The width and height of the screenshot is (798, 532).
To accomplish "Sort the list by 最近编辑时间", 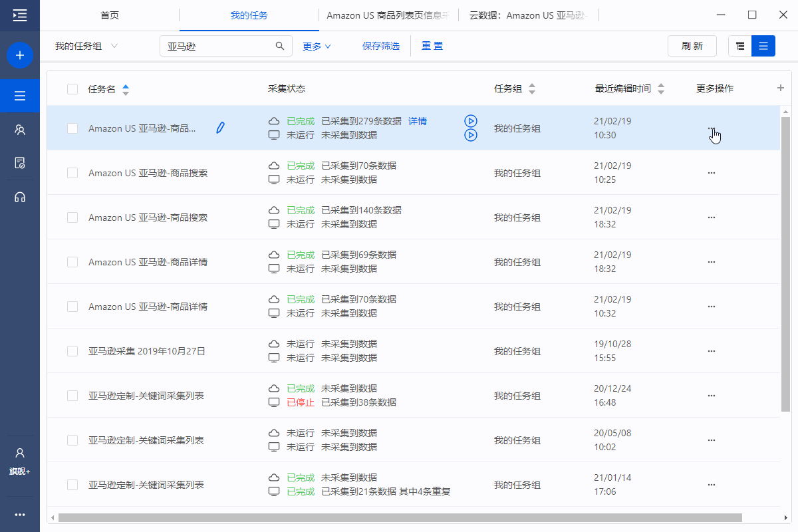I will [660, 89].
